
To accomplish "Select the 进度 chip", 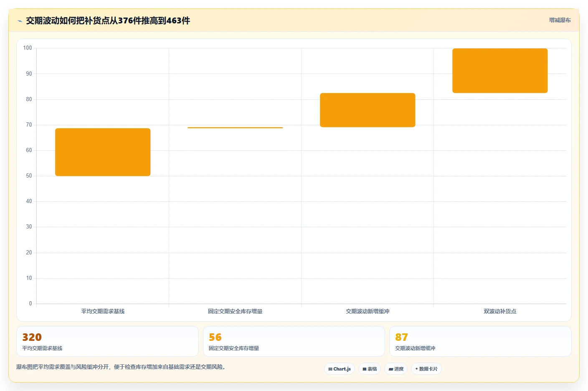I will click(396, 369).
